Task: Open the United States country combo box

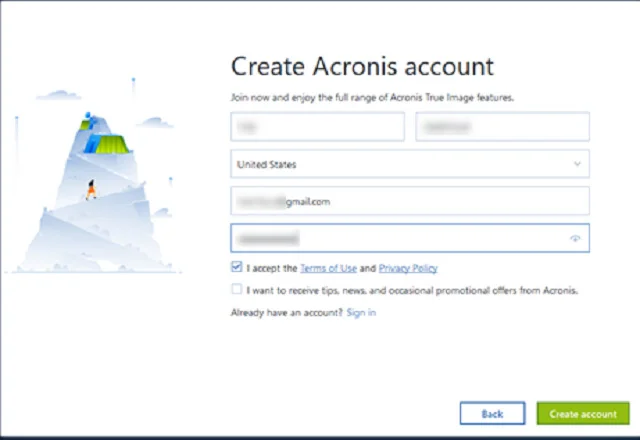Action: (400, 164)
